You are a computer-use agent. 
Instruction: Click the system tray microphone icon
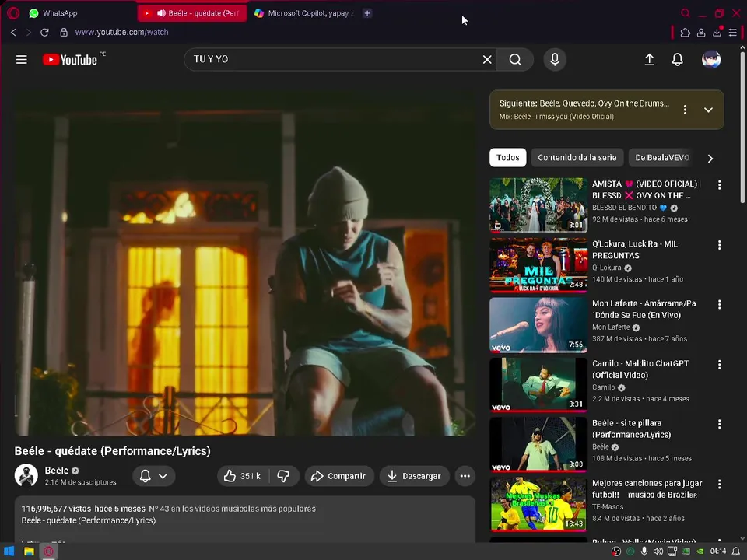(644, 551)
